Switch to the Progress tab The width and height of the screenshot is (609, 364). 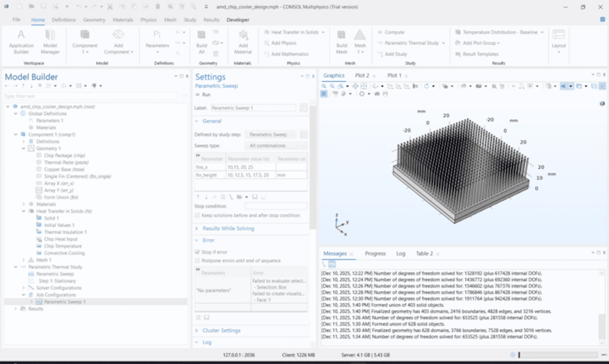coord(375,254)
